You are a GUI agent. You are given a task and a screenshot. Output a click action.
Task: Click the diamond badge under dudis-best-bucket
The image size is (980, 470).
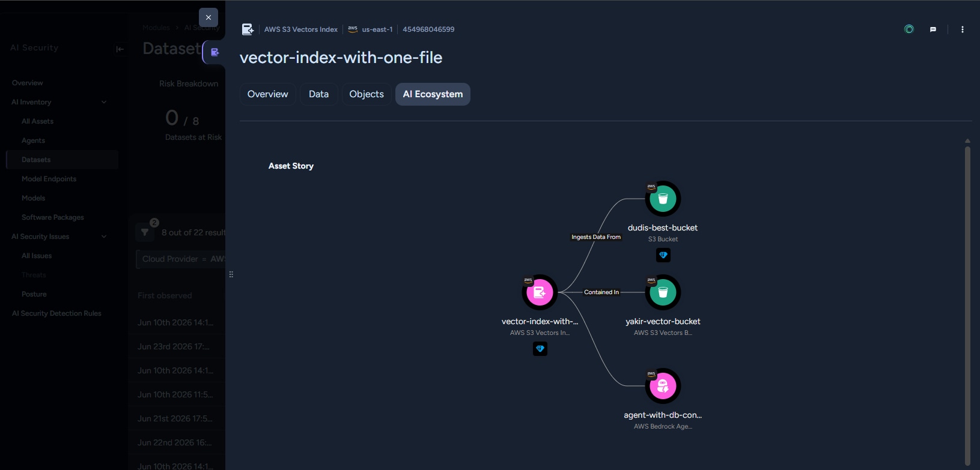click(663, 255)
